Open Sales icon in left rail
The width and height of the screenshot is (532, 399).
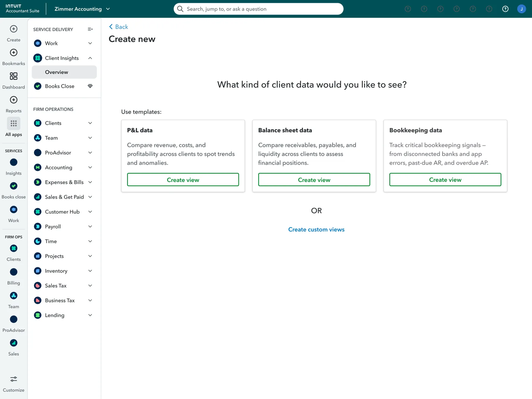14,343
